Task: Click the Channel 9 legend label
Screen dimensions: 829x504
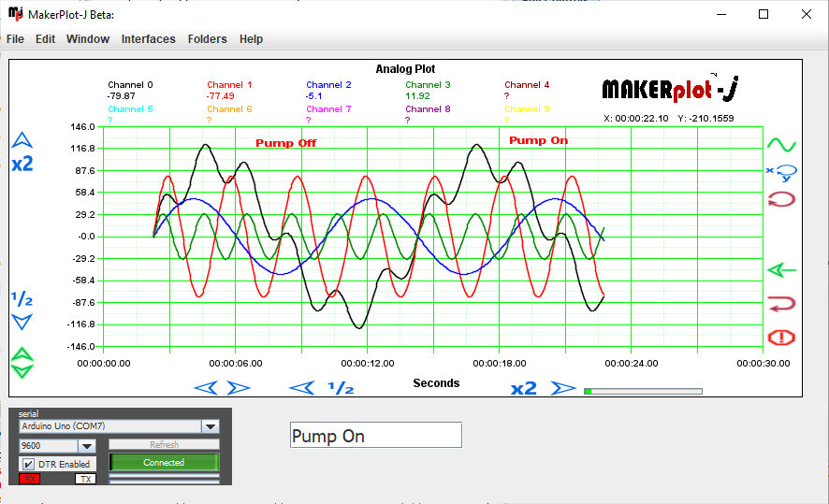Action: (527, 108)
